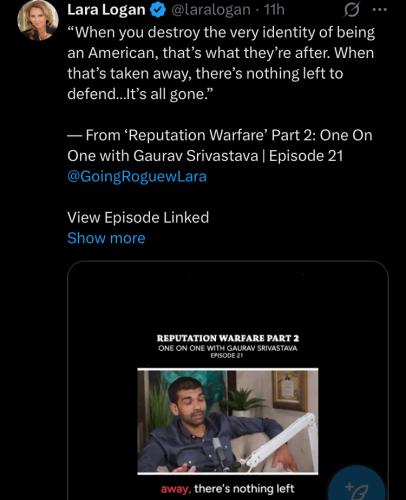406x500 pixels.
Task: Tap the empty black area of the video card
Action: [228, 300]
